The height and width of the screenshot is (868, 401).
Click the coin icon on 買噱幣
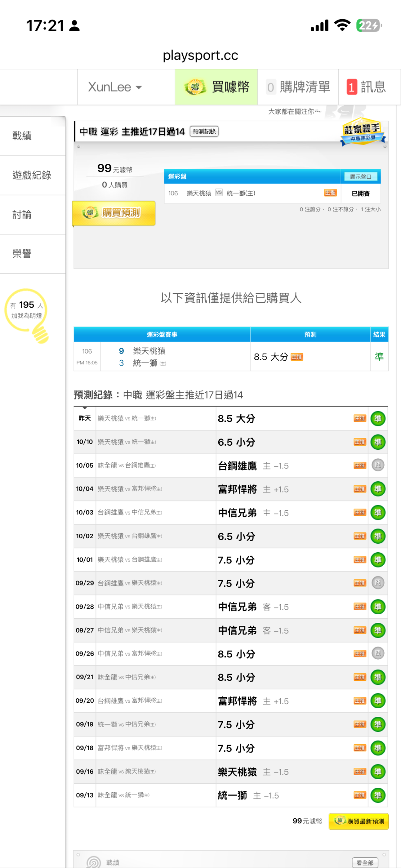tap(195, 87)
